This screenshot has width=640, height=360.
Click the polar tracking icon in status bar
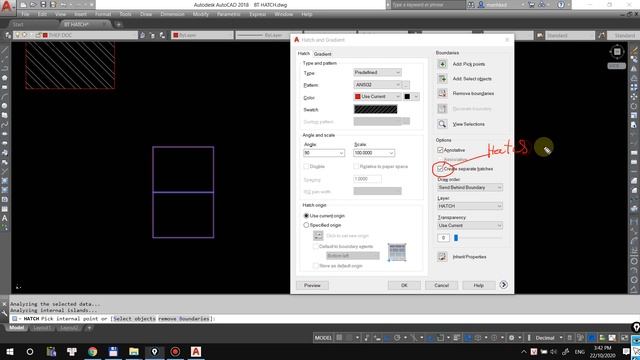397,338
